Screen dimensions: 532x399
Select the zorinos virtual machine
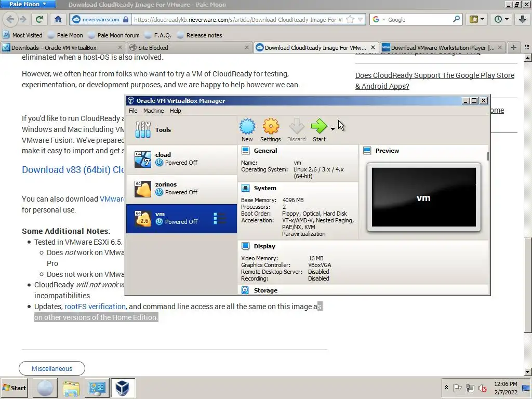[181, 189]
